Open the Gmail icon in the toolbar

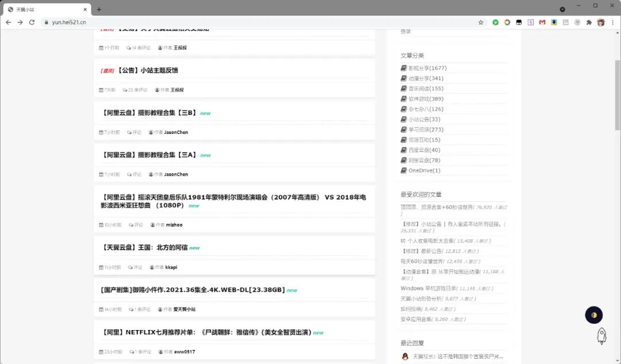(543, 22)
